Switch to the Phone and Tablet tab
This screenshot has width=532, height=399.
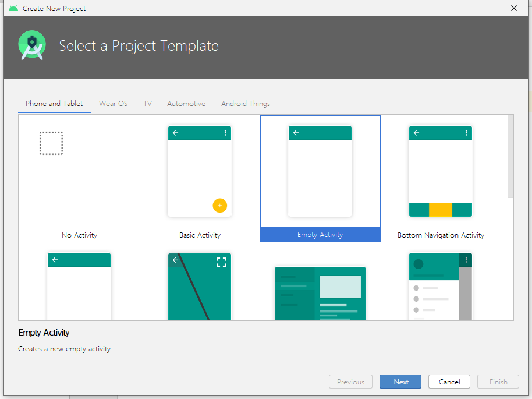[54, 104]
